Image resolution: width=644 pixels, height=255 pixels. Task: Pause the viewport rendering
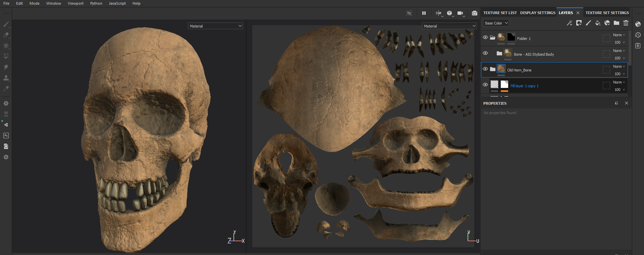pos(424,13)
